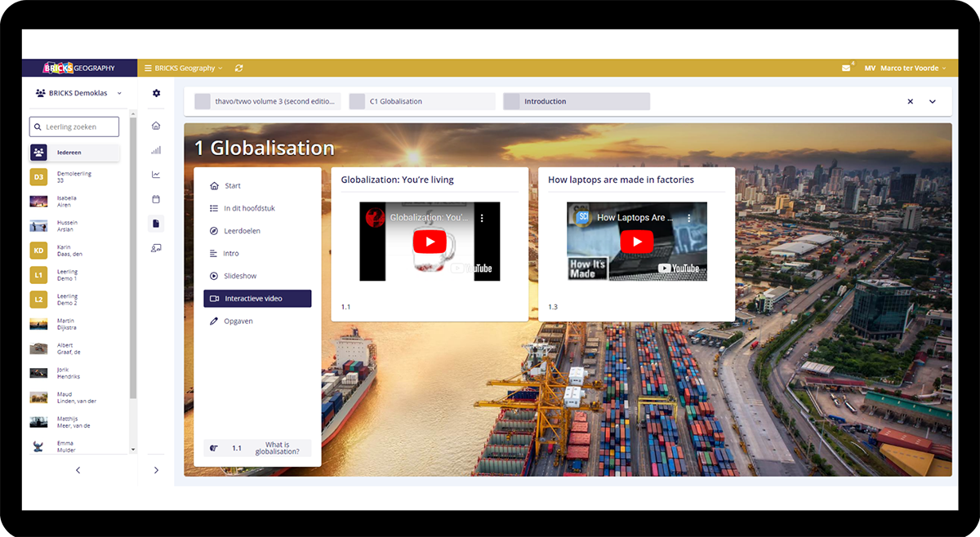The height and width of the screenshot is (537, 980).
Task: Open the Leerdoelen menu item
Action: coord(242,231)
